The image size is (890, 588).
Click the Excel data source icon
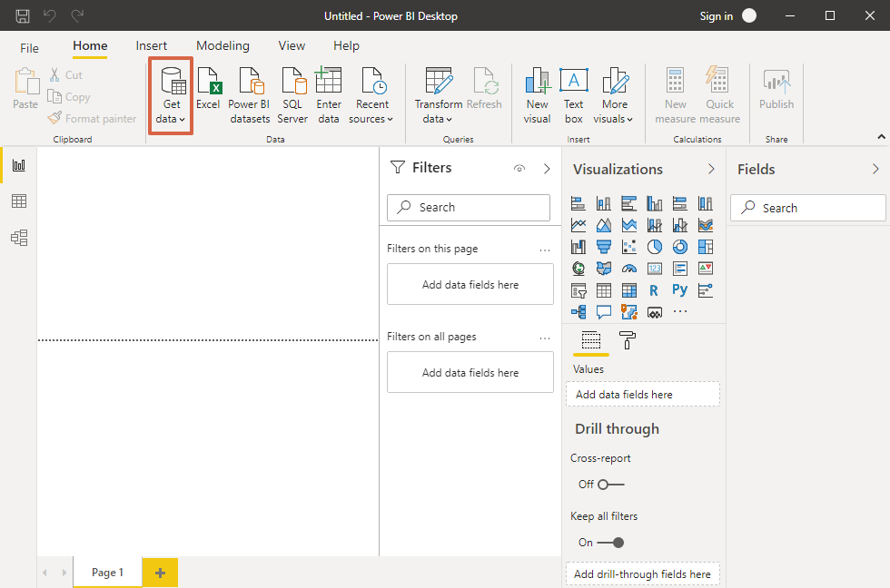click(208, 83)
